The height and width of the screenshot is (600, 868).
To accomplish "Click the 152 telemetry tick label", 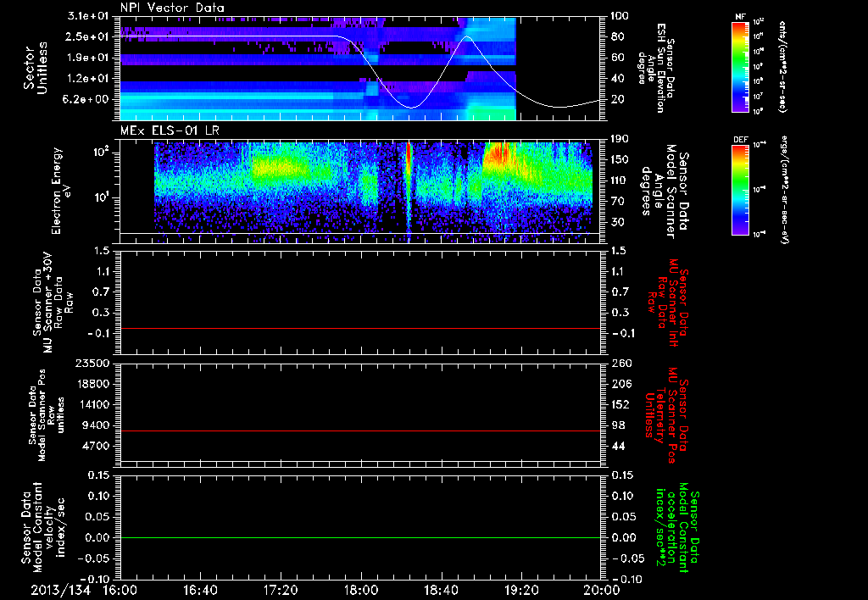I will point(620,404).
